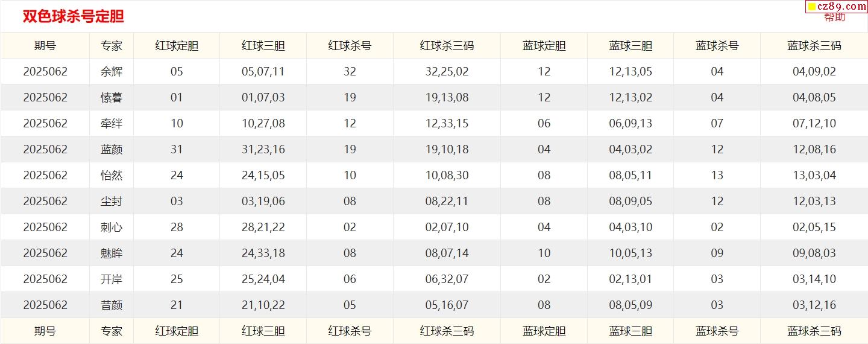This screenshot has width=868, height=344.
Task: Click red kill numbers 02,07,10
Action: click(x=447, y=228)
